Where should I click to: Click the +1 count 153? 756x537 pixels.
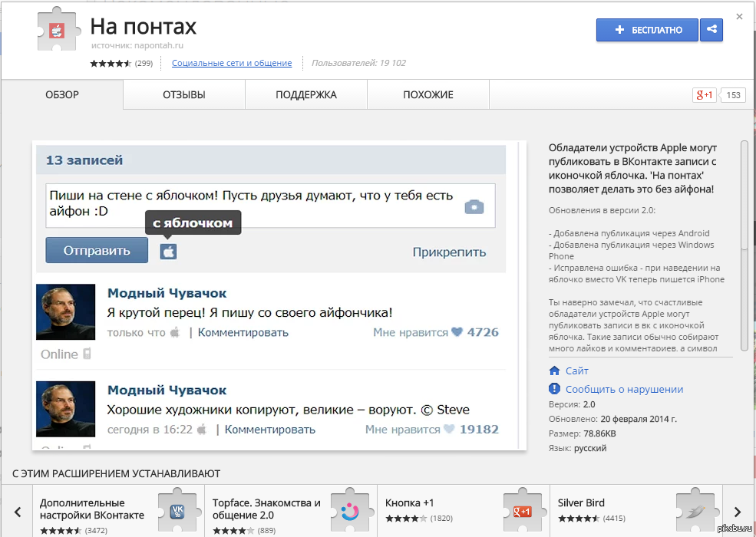tap(733, 95)
